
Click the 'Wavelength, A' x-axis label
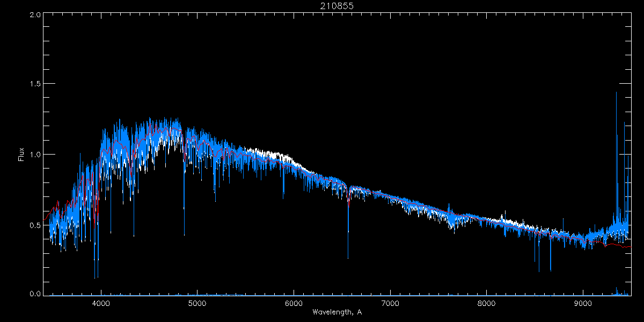(x=337, y=312)
